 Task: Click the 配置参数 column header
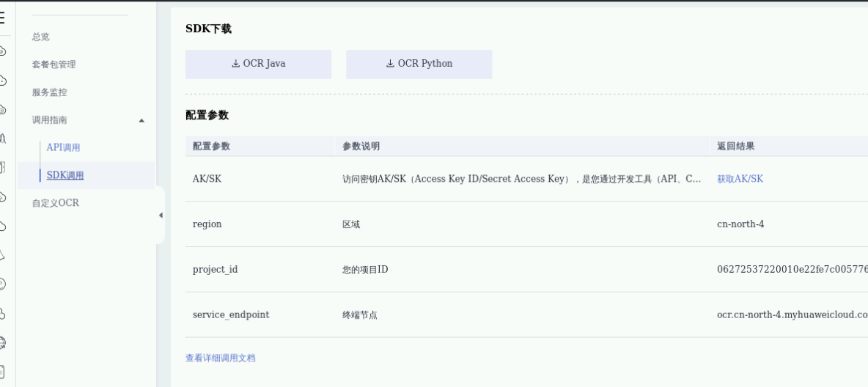[211, 146]
